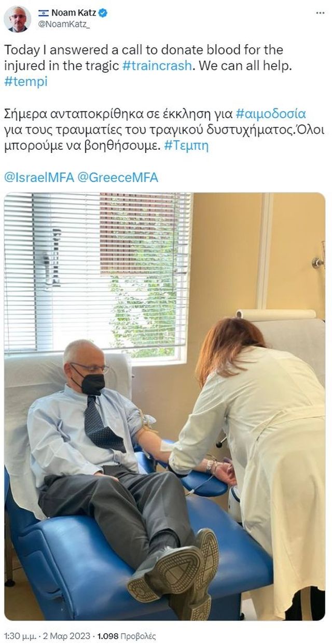
Task: Click the blue verified checkmark badge
Action: 103,13
